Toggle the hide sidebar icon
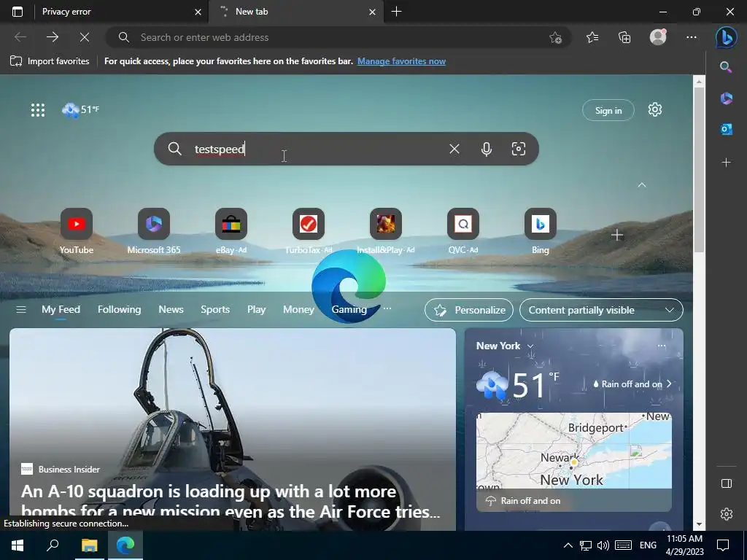Screen dimensions: 747x560 tap(727, 483)
